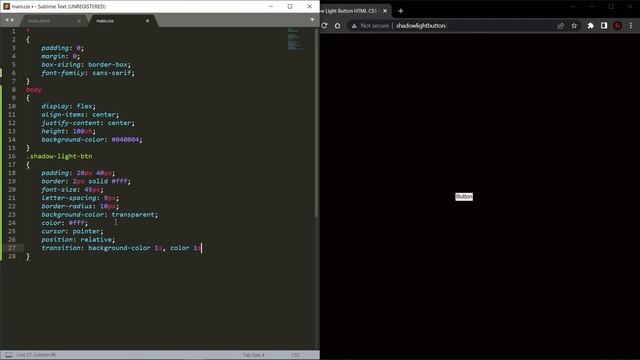640x360 pixels.
Task: Minimize the Sublime Text window
Action: point(271,7)
